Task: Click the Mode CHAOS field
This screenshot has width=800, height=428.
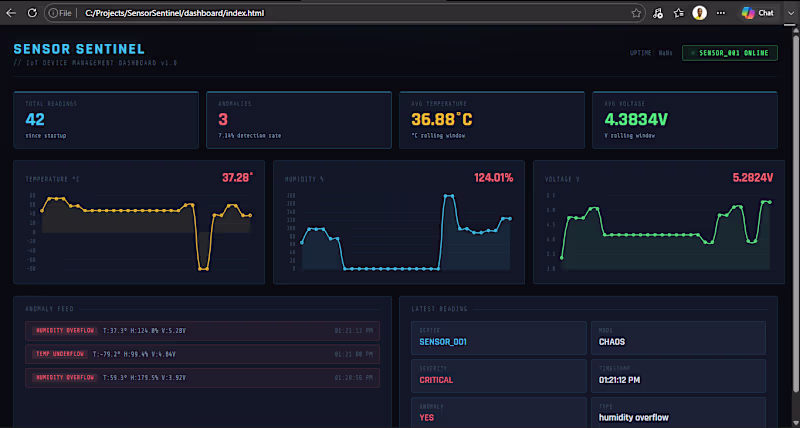Action: tap(678, 338)
